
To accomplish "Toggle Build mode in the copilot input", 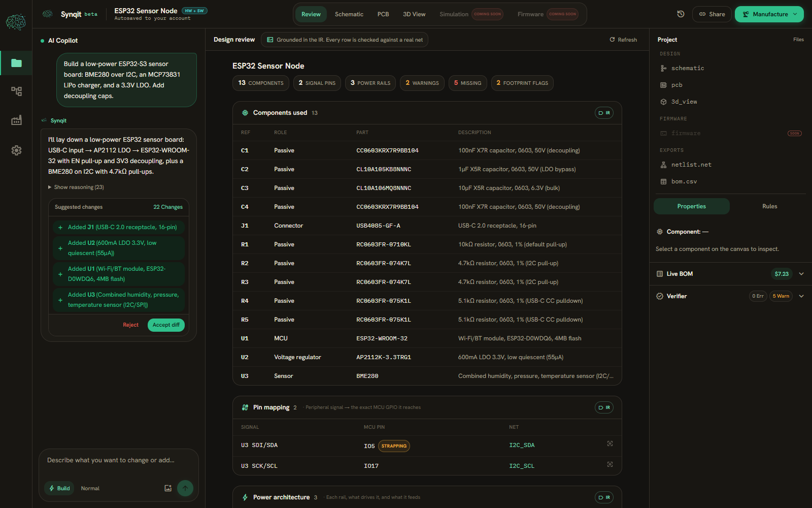I will [59, 488].
